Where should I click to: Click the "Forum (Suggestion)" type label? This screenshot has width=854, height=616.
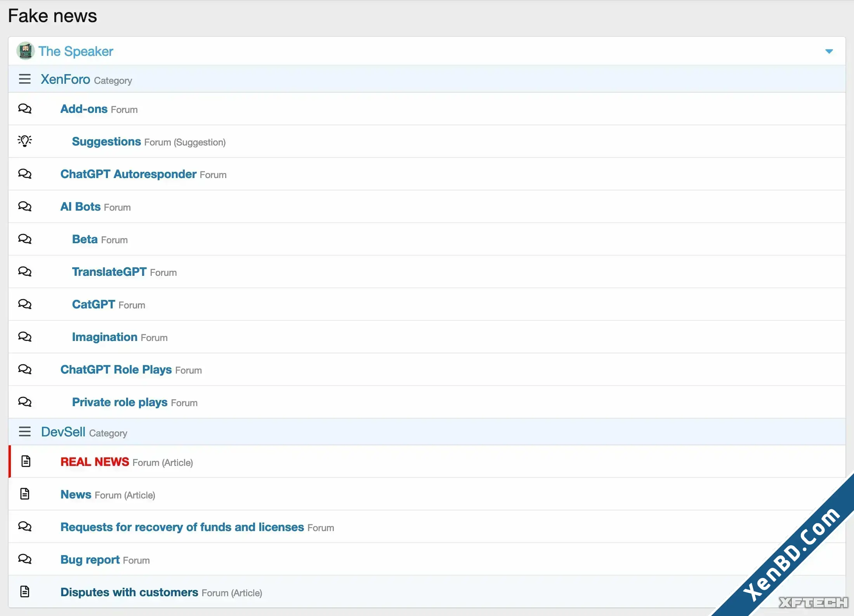pos(185,142)
